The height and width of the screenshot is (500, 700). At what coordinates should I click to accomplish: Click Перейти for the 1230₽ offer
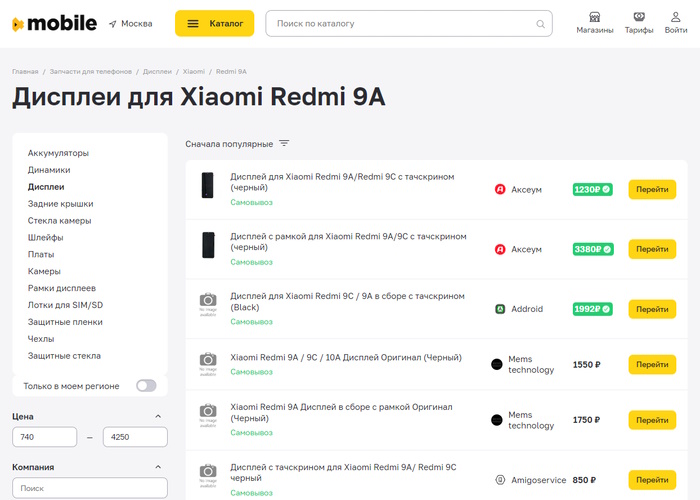(x=652, y=189)
